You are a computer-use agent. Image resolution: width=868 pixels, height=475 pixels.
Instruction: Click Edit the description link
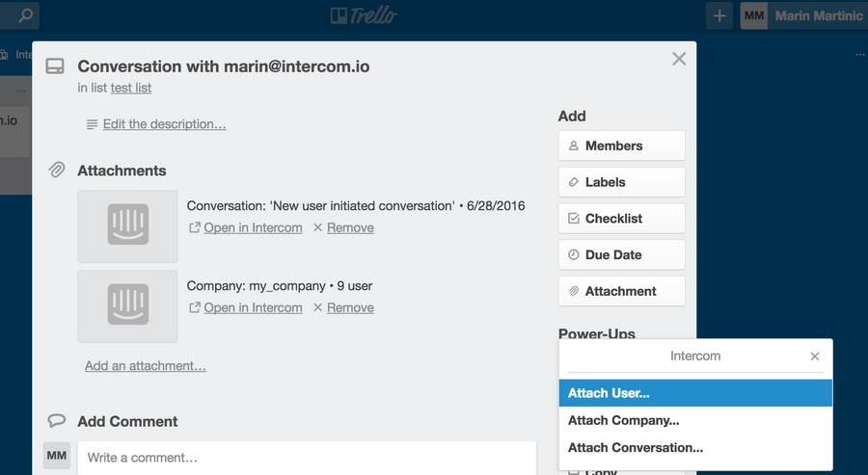pyautogui.click(x=164, y=124)
